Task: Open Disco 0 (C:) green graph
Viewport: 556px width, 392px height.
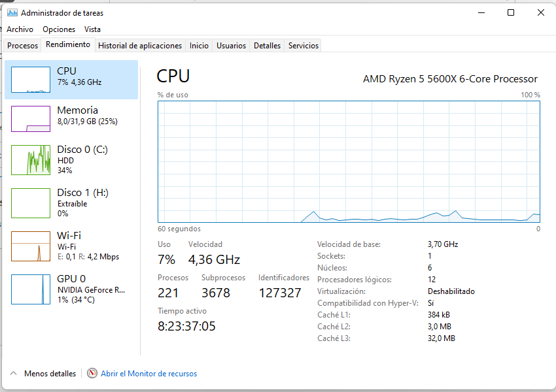Action: click(x=31, y=159)
